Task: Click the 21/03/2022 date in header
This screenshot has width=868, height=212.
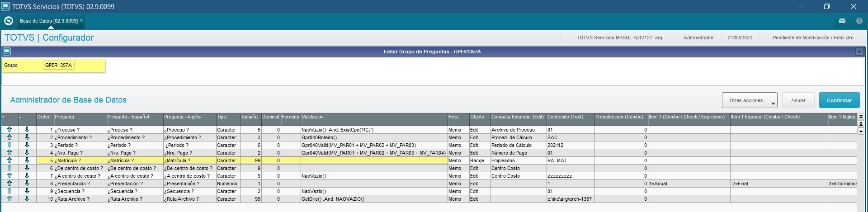Action: 740,38
